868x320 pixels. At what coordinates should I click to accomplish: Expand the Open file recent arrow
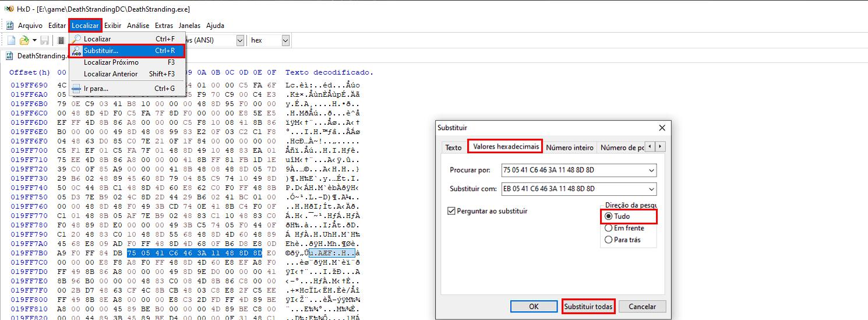pyautogui.click(x=34, y=40)
